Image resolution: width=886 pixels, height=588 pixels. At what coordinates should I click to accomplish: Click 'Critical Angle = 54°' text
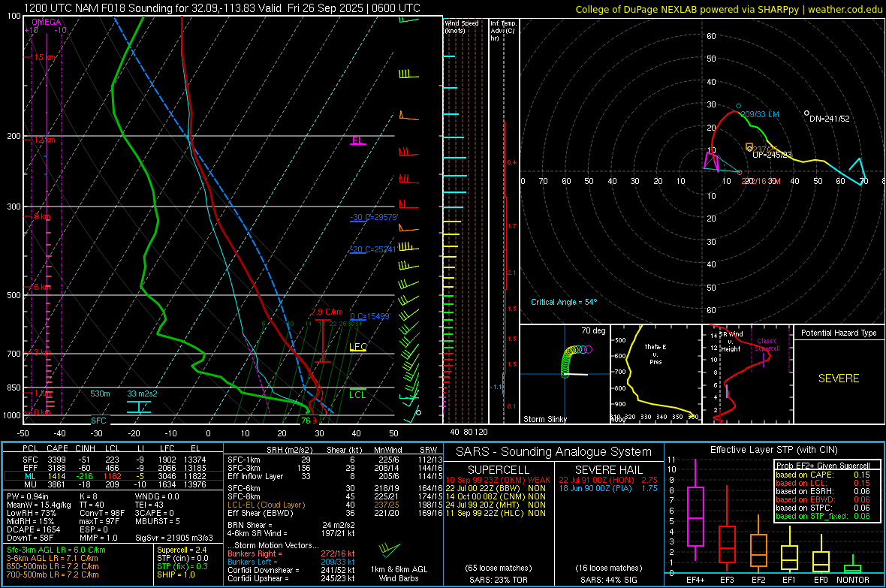click(x=563, y=302)
